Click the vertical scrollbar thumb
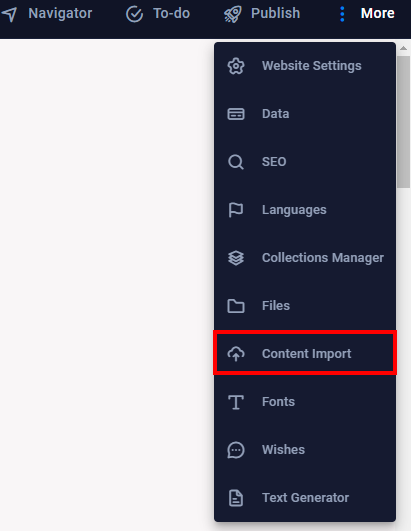The image size is (411, 531). coord(403,122)
